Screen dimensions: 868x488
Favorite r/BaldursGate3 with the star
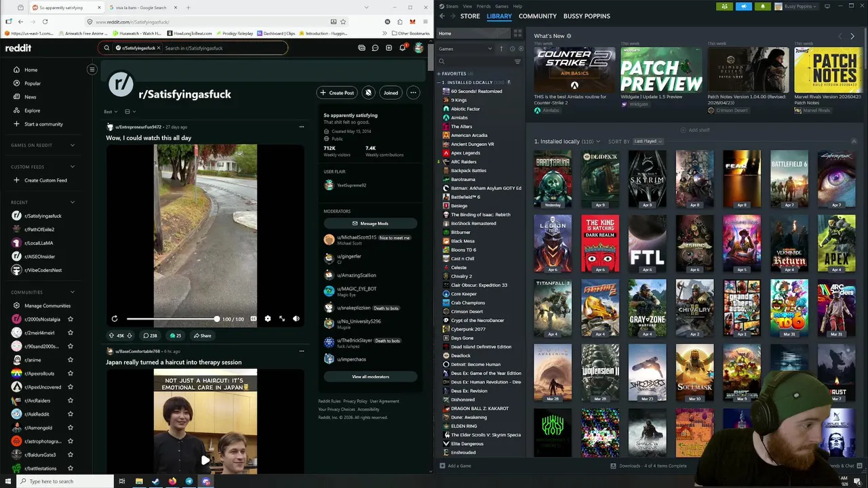71,455
